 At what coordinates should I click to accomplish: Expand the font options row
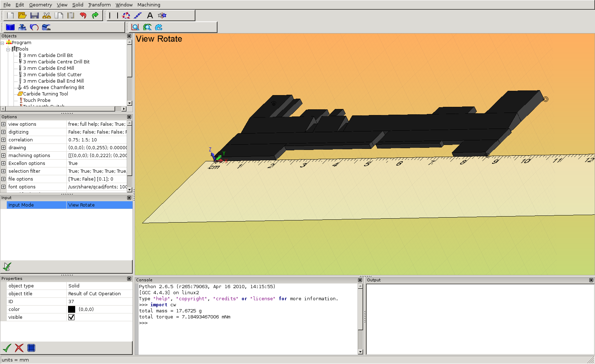[x=4, y=187]
